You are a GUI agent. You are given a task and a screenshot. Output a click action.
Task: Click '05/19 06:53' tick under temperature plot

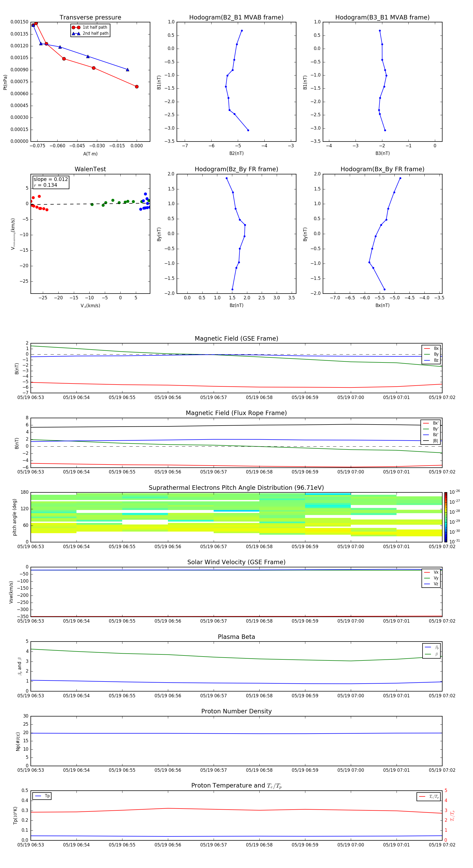point(31,845)
